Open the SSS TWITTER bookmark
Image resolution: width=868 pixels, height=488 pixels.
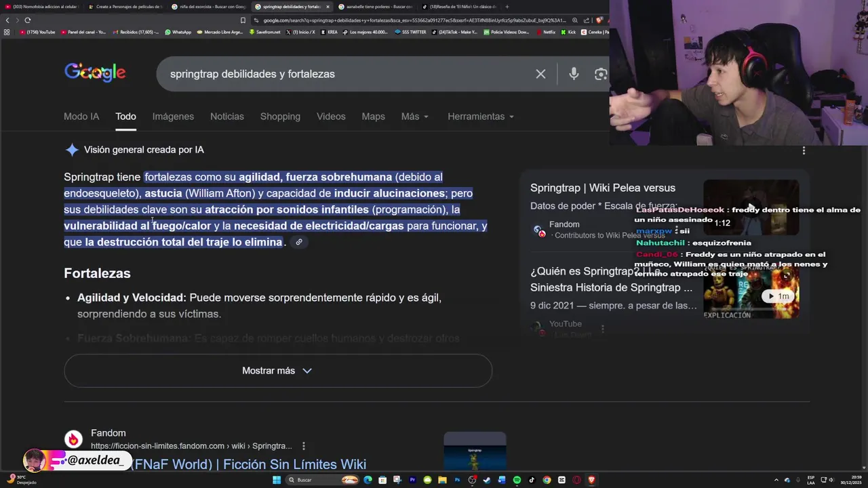click(411, 32)
